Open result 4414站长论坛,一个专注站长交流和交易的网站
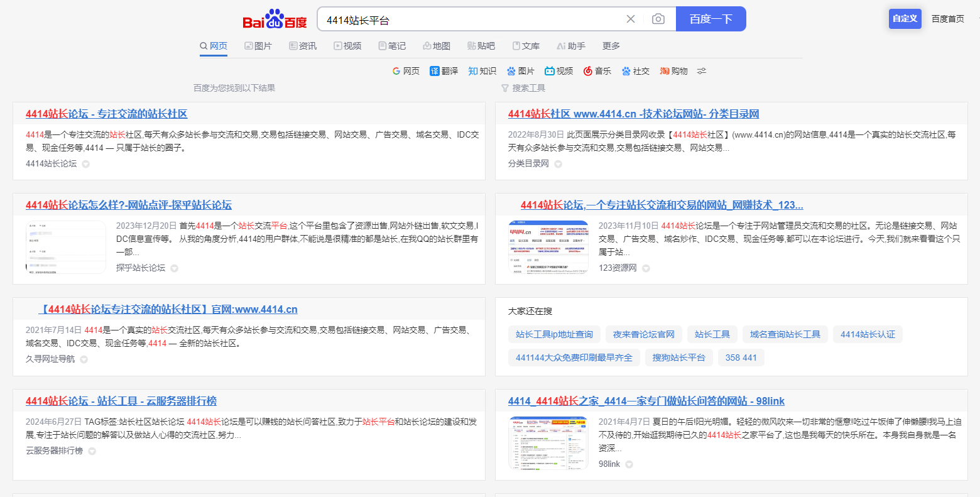This screenshot has width=980, height=497. coord(661,205)
